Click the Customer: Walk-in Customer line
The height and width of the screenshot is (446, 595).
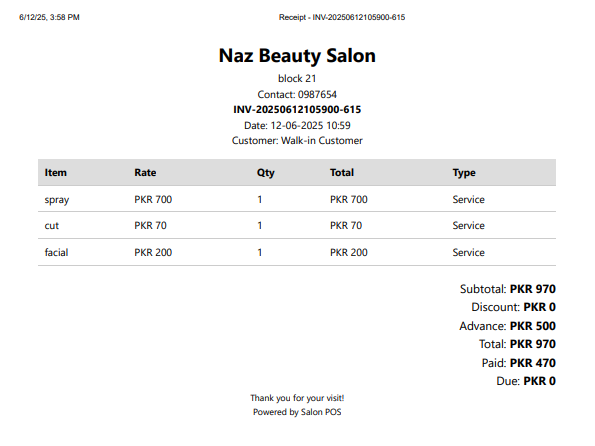click(x=297, y=141)
